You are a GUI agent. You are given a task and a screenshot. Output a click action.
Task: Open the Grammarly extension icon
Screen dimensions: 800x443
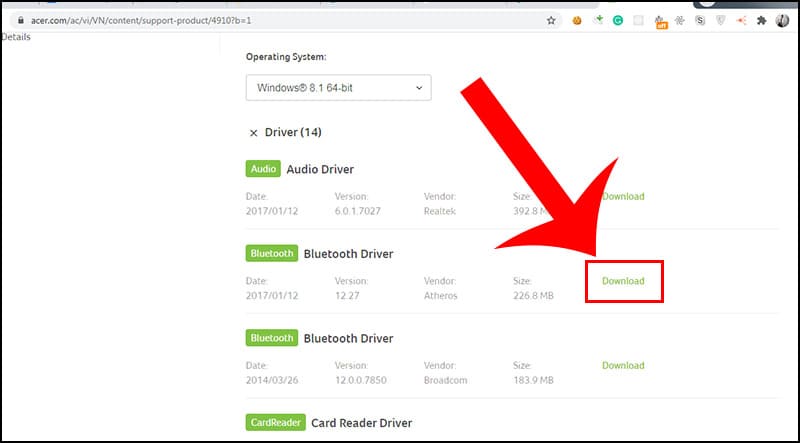click(618, 20)
